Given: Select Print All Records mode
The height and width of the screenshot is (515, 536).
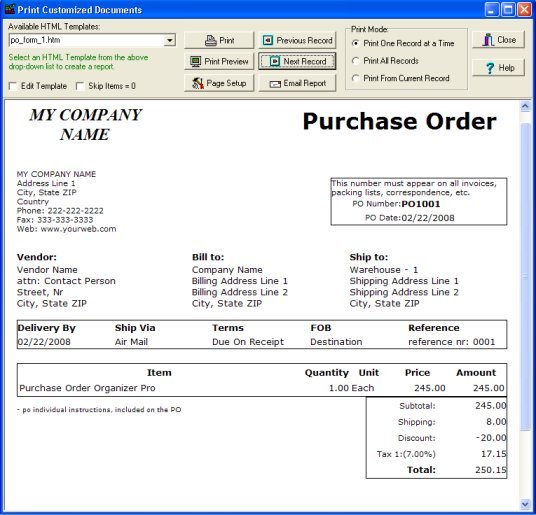Looking at the screenshot, I should tap(356, 61).
